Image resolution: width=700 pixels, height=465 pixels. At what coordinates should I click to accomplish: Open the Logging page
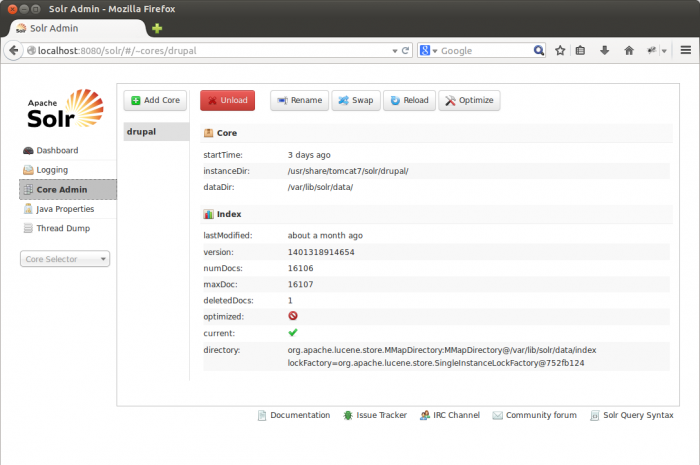[52, 170]
